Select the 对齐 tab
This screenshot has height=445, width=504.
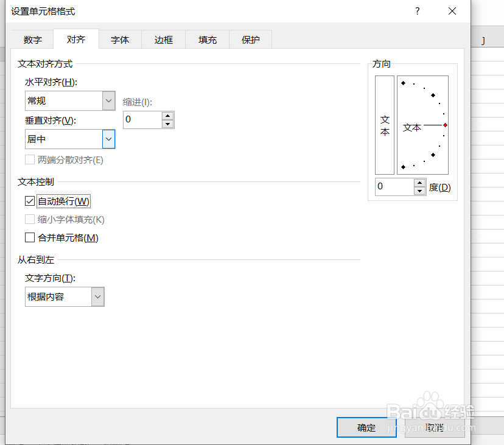click(76, 39)
